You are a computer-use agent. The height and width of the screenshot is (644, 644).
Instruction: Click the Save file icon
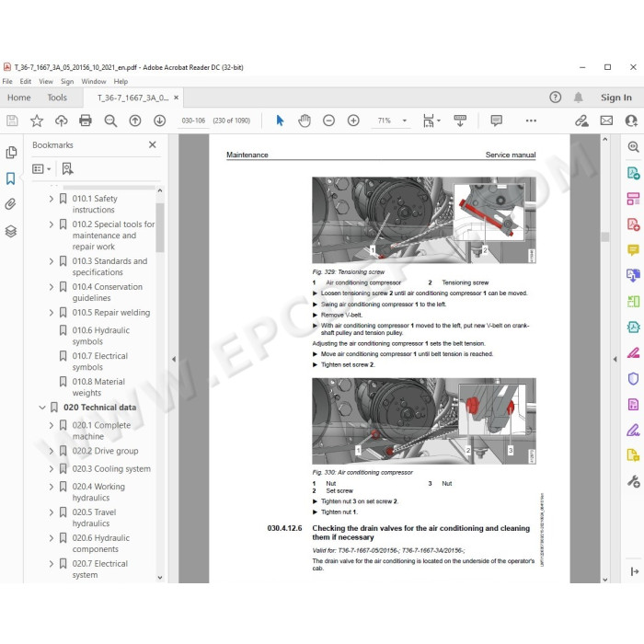12,121
